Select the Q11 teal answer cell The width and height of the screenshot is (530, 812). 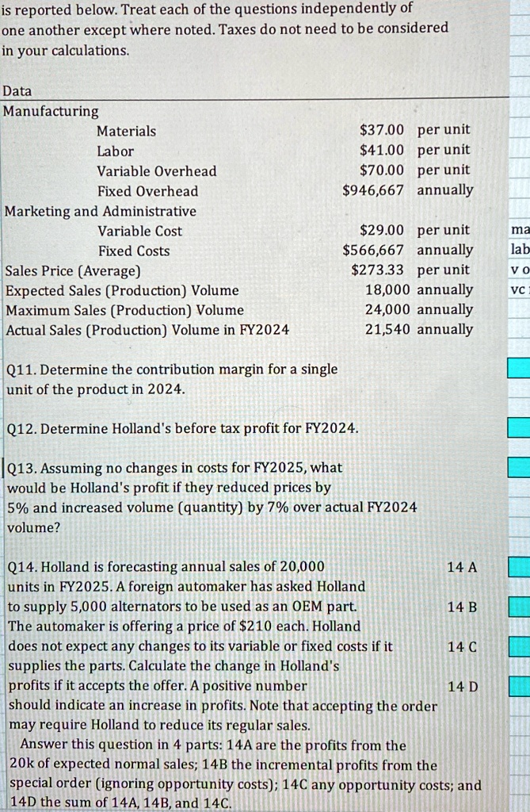click(x=519, y=368)
